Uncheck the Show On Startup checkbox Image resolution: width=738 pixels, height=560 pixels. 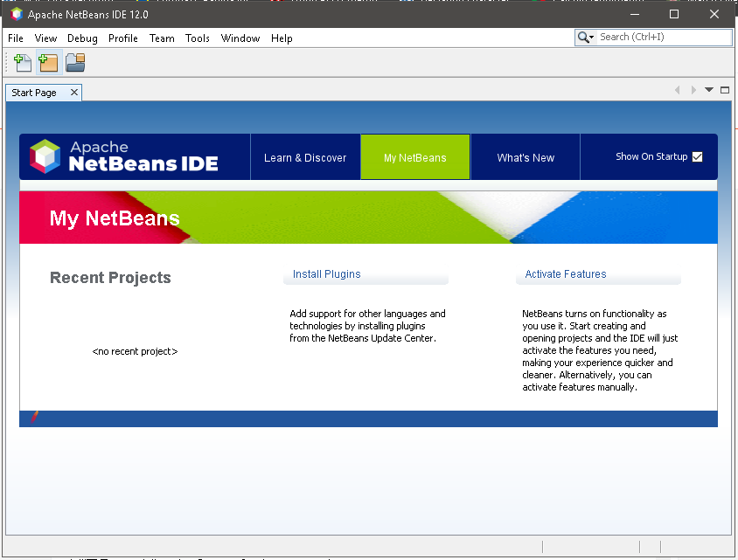[698, 156]
